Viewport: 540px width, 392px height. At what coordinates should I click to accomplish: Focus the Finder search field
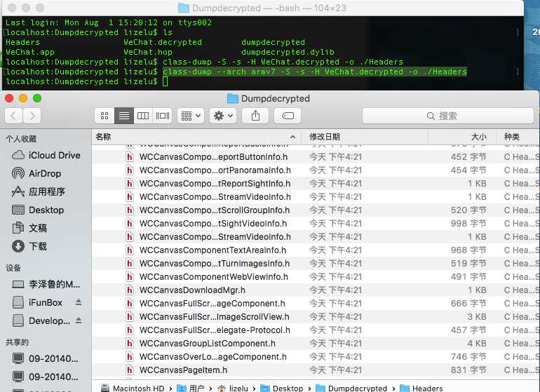point(447,116)
